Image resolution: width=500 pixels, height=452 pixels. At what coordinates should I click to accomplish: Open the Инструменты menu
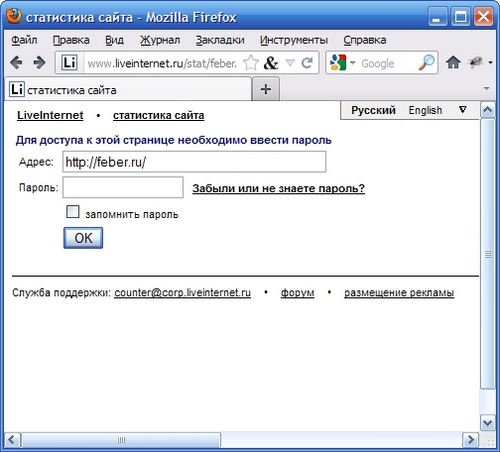(294, 40)
